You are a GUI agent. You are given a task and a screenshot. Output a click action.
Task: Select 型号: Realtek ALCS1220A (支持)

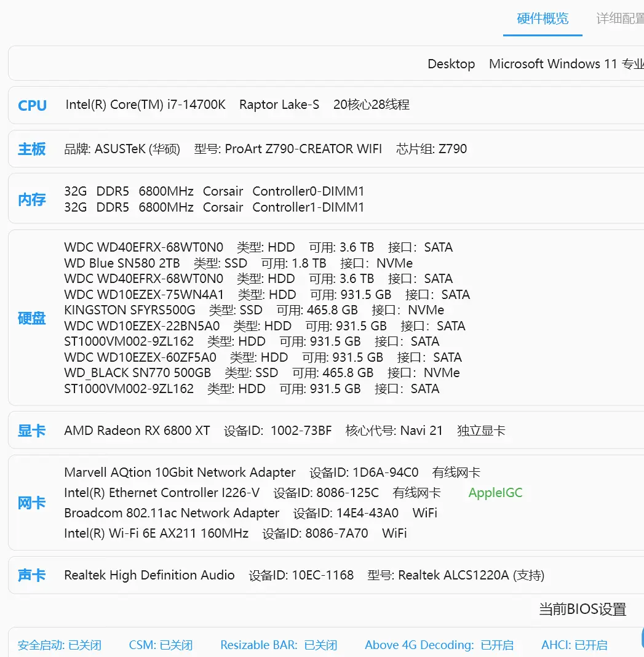pyautogui.click(x=456, y=575)
